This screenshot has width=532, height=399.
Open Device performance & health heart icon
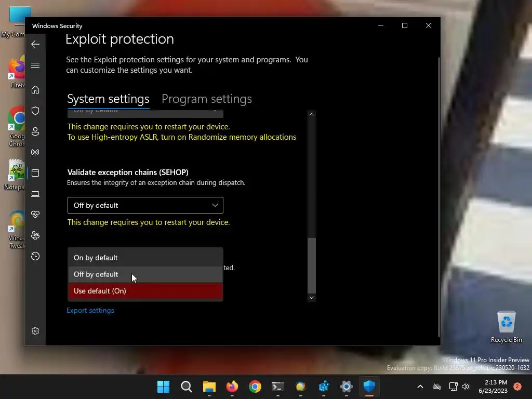[x=35, y=215]
